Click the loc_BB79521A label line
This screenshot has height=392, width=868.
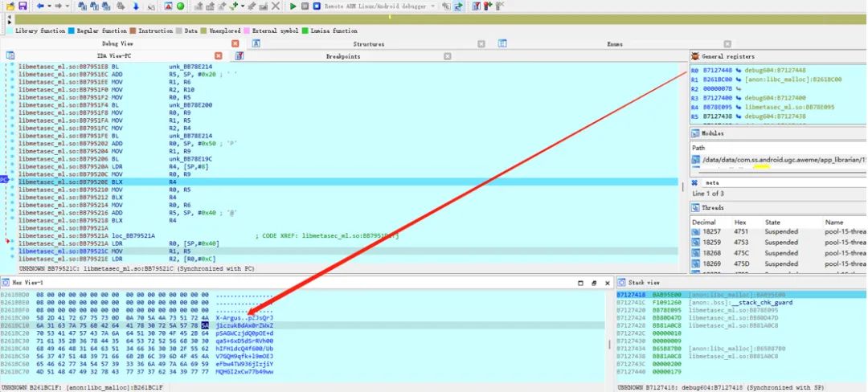point(348,235)
